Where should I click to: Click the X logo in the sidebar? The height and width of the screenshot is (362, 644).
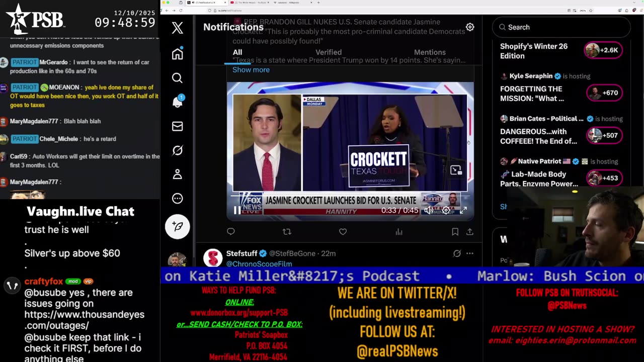pos(177,28)
